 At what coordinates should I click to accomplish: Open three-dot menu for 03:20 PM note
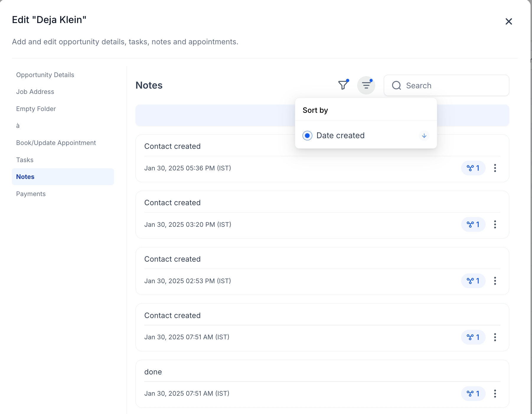tap(495, 224)
